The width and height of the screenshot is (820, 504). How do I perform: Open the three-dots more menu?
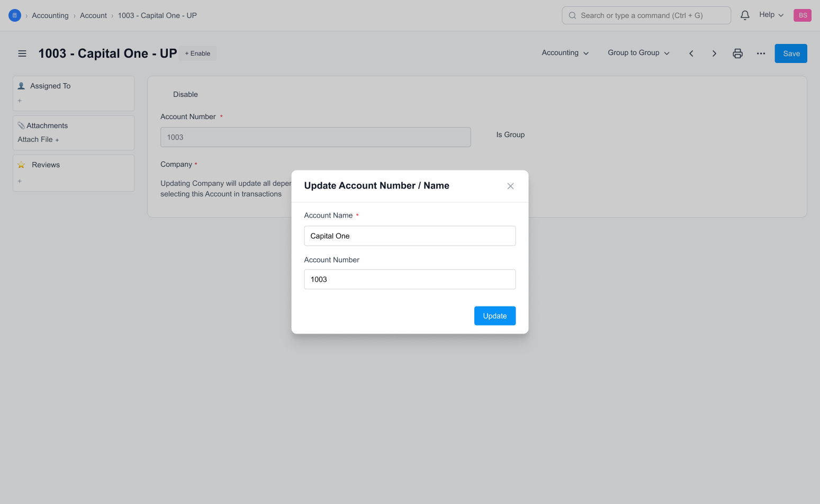(x=761, y=53)
